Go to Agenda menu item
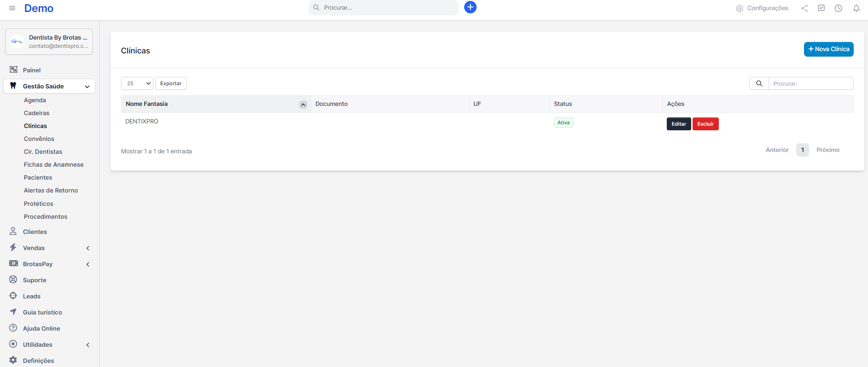The height and width of the screenshot is (367, 868). [x=35, y=100]
